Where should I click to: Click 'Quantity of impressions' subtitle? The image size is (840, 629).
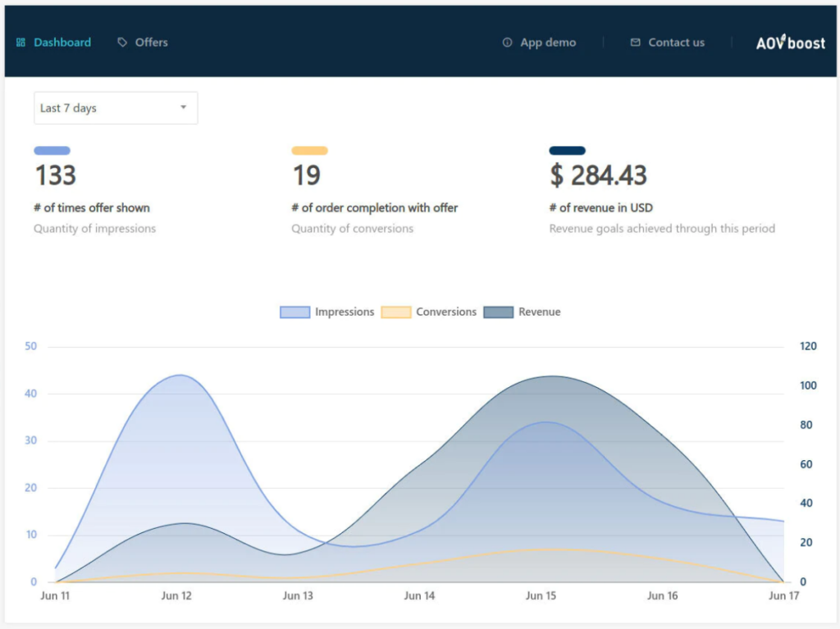(95, 229)
